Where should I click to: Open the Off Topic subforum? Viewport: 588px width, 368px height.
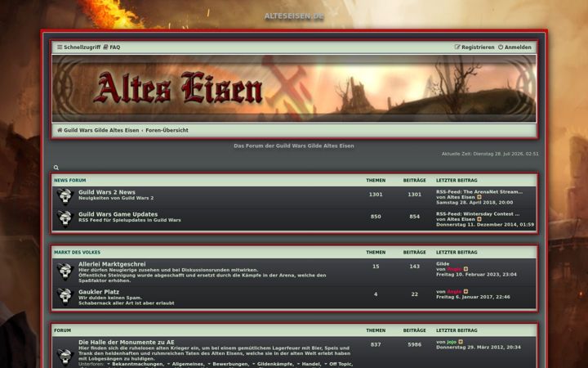pyautogui.click(x=341, y=364)
